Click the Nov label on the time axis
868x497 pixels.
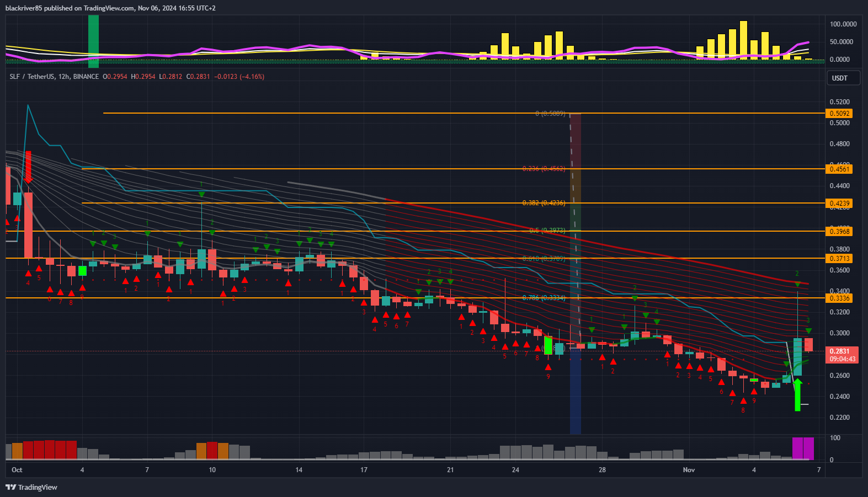click(x=689, y=470)
